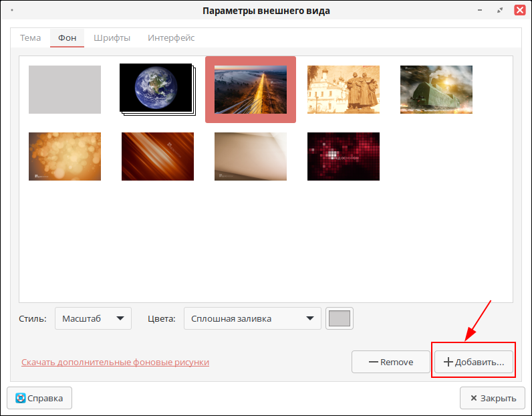Image resolution: width=532 pixels, height=416 pixels.
Task: Select the Earth from space wallpaper
Action: coord(157,89)
